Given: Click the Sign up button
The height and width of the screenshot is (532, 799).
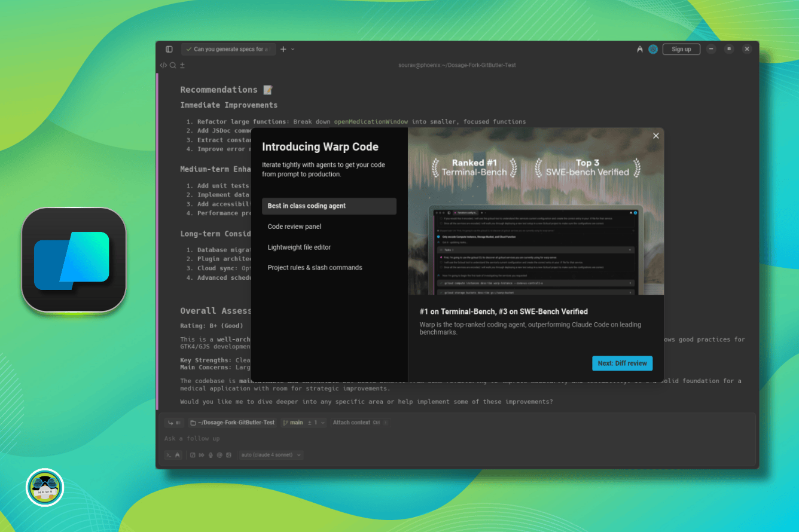Looking at the screenshot, I should click(681, 49).
